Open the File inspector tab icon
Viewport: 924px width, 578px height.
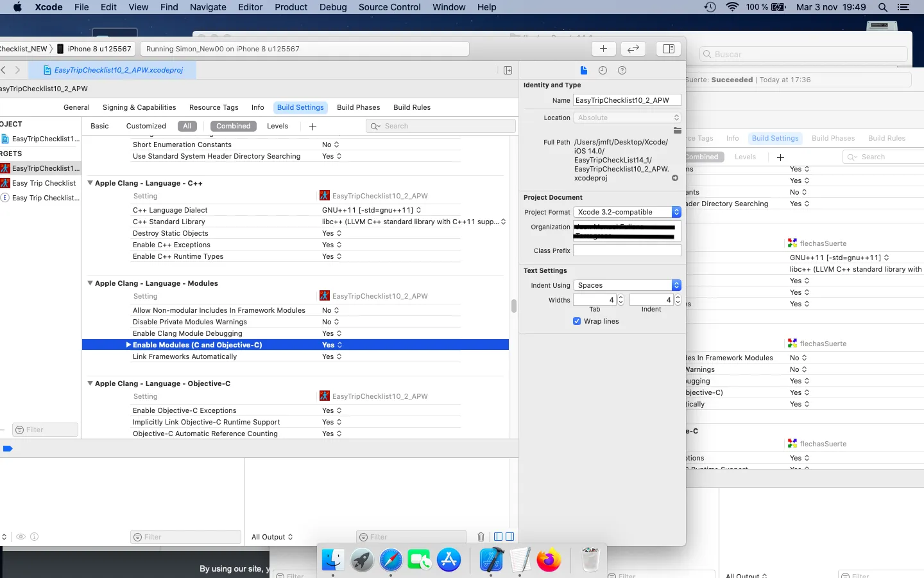[x=583, y=71]
